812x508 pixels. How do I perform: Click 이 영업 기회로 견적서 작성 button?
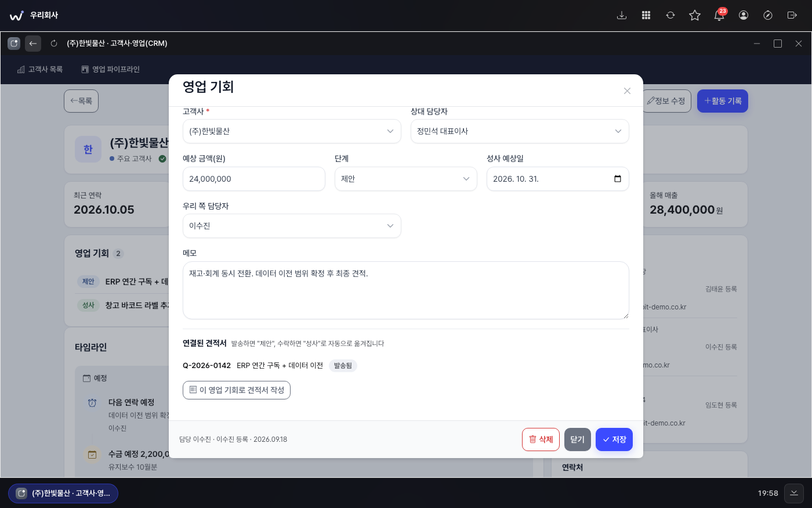point(237,390)
